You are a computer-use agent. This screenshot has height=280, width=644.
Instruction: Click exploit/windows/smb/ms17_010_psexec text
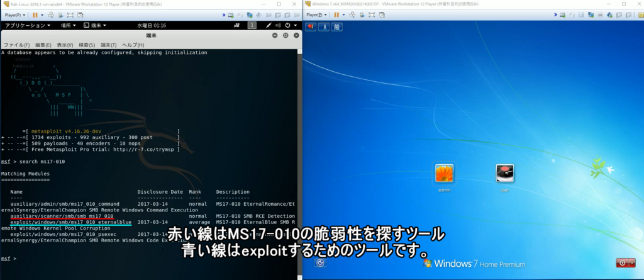point(64,234)
